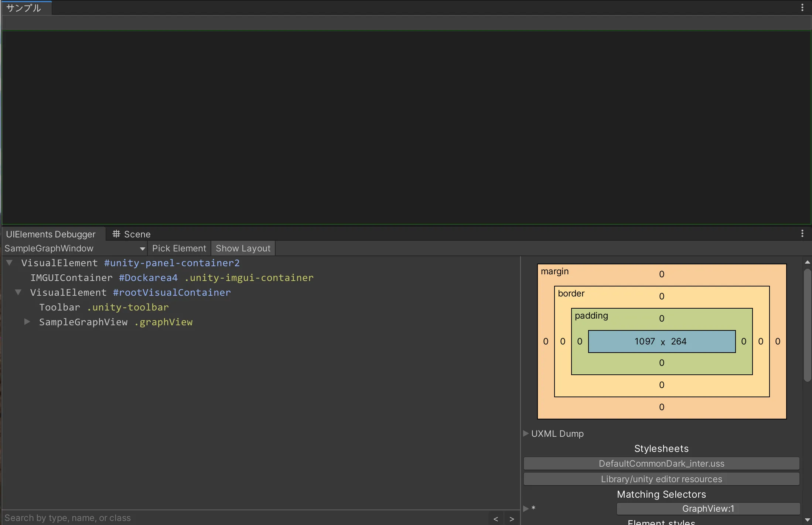The height and width of the screenshot is (525, 812).
Task: Open the サンプル window kebab menu
Action: [x=802, y=8]
